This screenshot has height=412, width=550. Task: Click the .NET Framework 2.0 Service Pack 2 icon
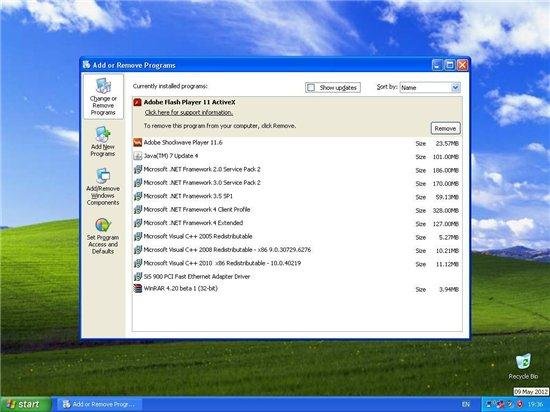138,169
